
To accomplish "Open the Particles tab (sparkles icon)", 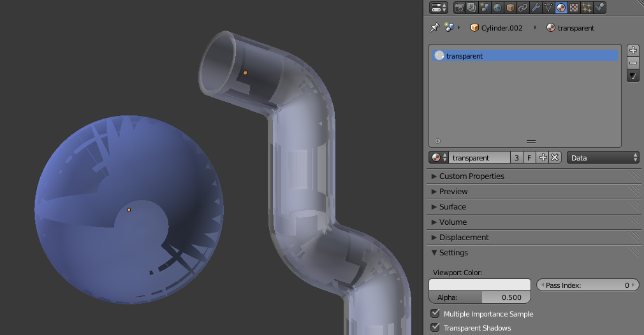I will (587, 8).
